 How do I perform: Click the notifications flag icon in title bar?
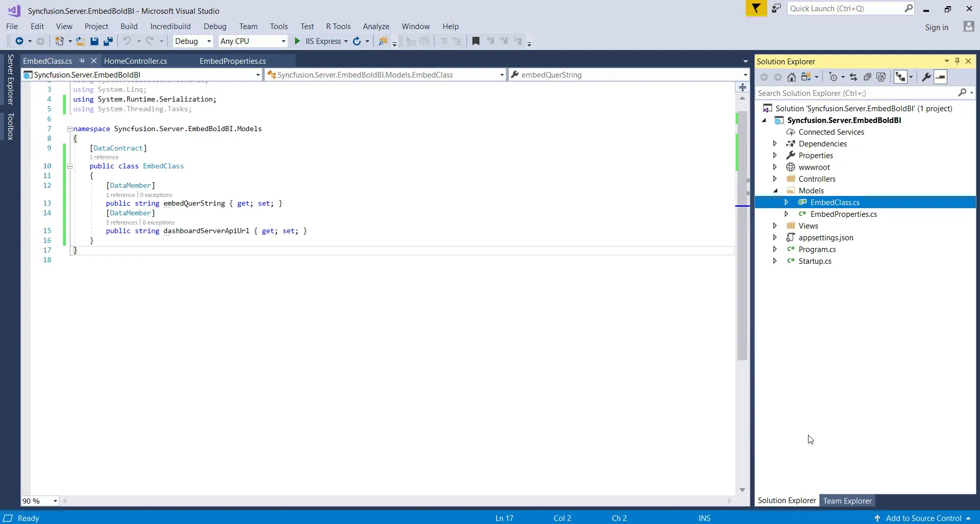(x=756, y=9)
